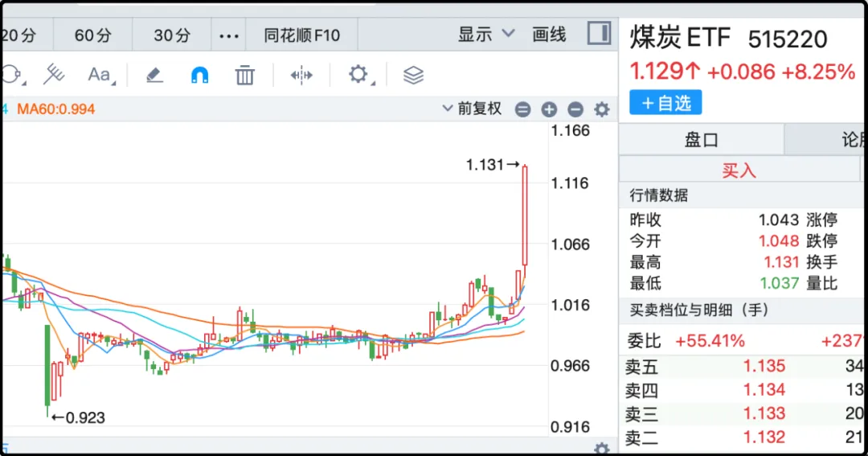868x456 pixels.
Task: Open the 前复权 adjustment dropdown
Action: [473, 109]
